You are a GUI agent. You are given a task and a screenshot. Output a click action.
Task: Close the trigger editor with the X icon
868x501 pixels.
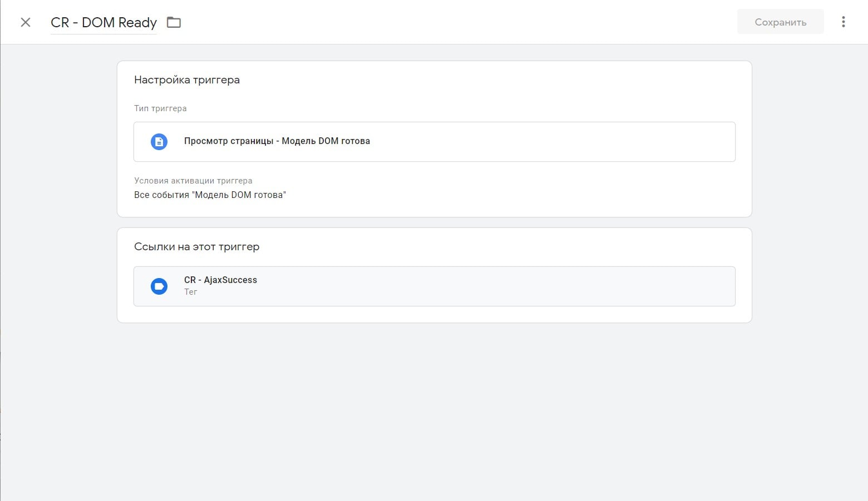[x=26, y=22]
